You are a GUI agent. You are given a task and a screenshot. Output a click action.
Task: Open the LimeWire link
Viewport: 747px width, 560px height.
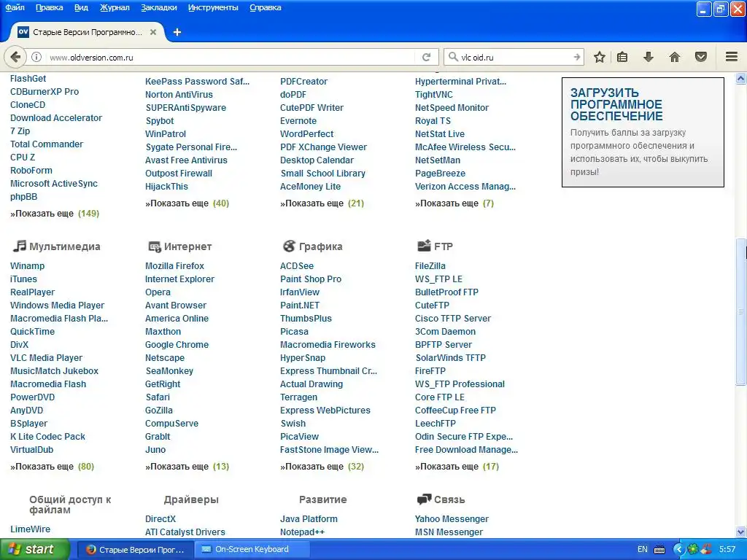[x=30, y=529]
